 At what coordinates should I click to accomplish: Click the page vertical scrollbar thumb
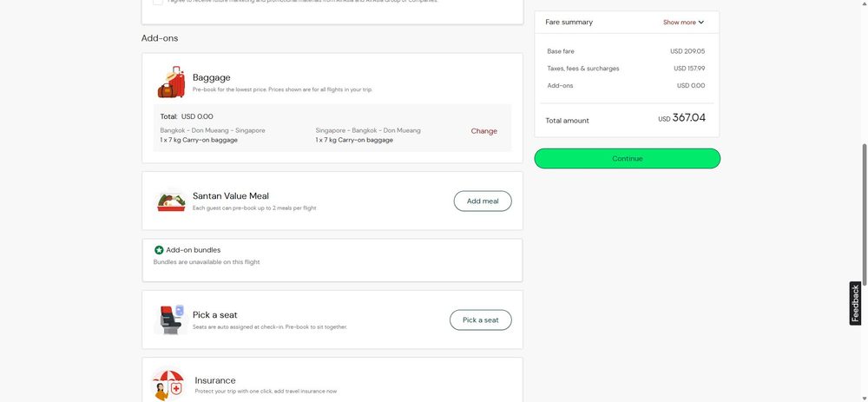(865, 214)
